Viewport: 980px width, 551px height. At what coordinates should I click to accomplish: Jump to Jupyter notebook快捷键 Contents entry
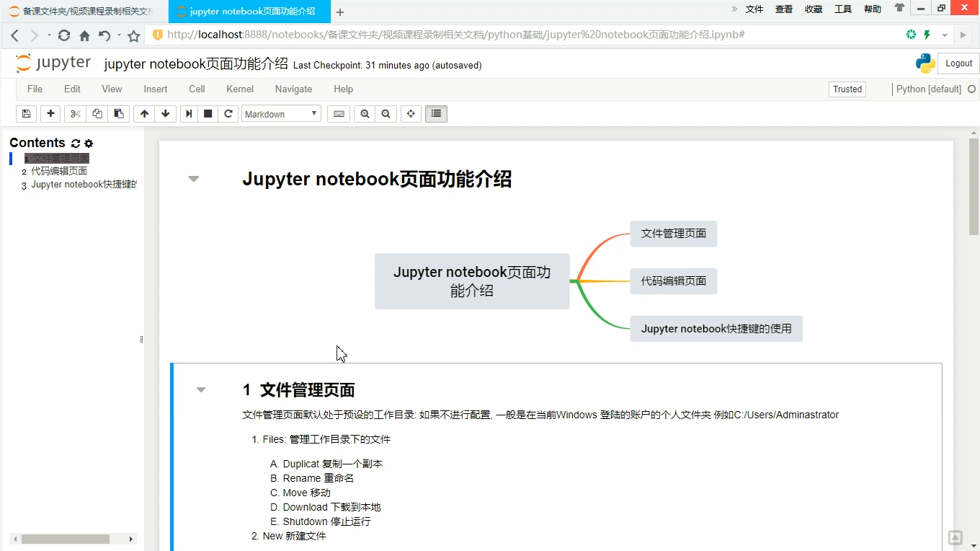pos(84,184)
